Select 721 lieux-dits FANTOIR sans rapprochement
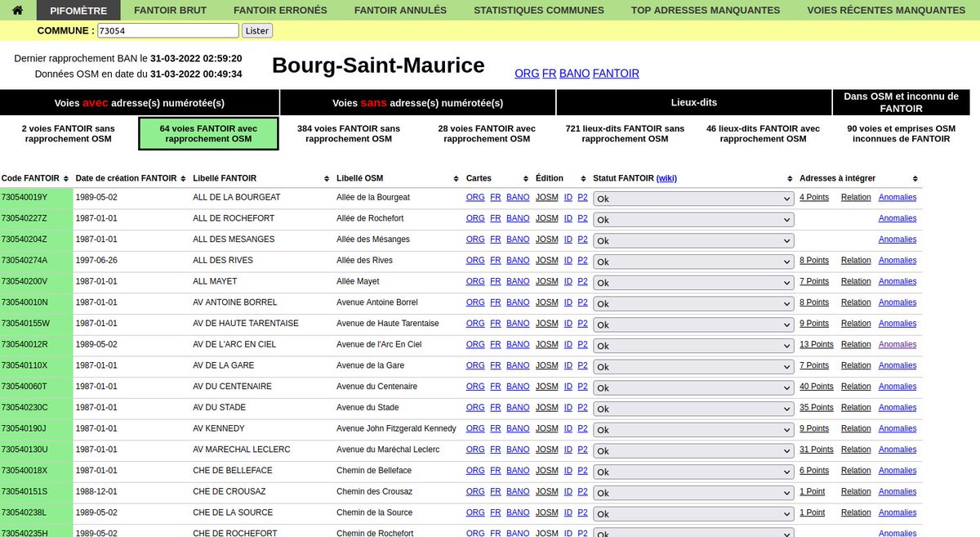 tap(625, 134)
